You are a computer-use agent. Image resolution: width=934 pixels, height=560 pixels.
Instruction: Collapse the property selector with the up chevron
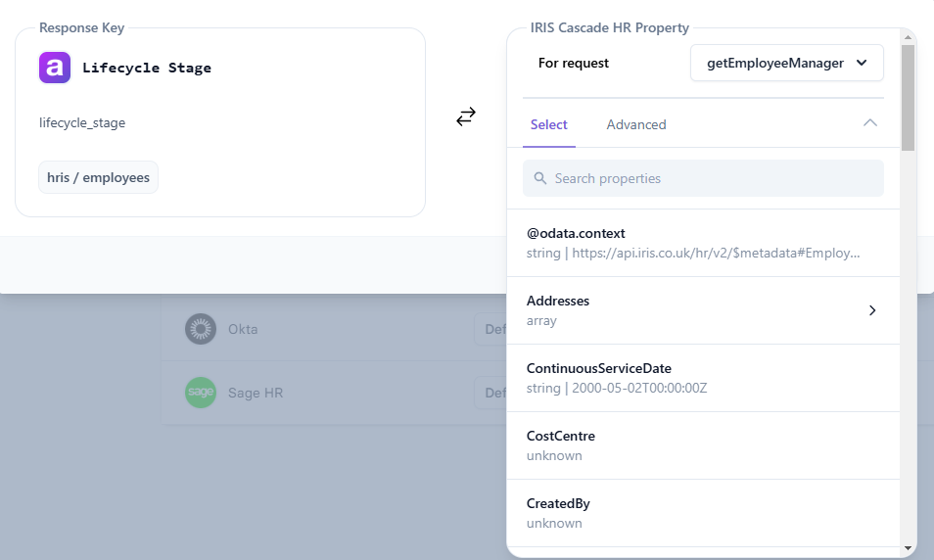click(x=870, y=122)
